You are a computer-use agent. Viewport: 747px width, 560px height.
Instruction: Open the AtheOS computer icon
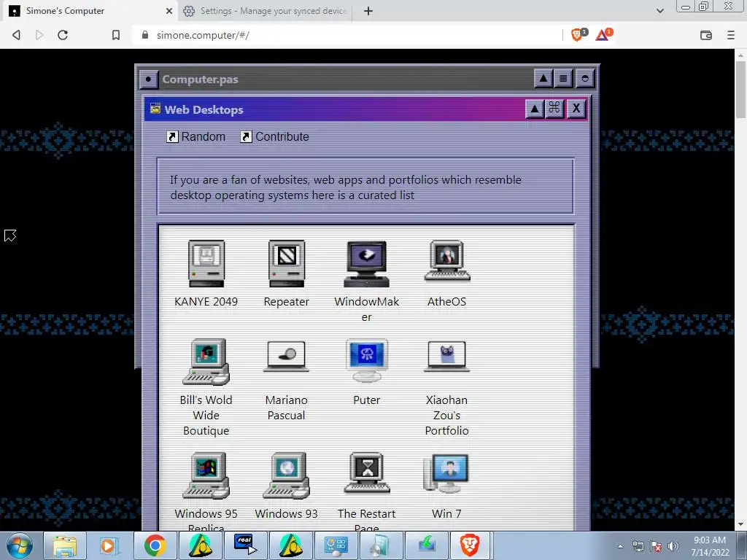pyautogui.click(x=447, y=261)
